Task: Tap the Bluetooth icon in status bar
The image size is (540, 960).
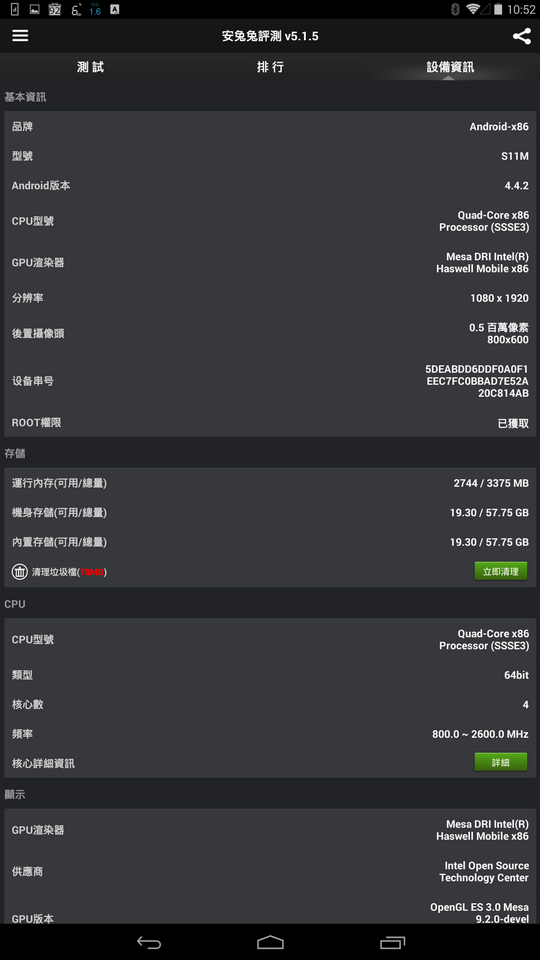Action: (x=455, y=9)
